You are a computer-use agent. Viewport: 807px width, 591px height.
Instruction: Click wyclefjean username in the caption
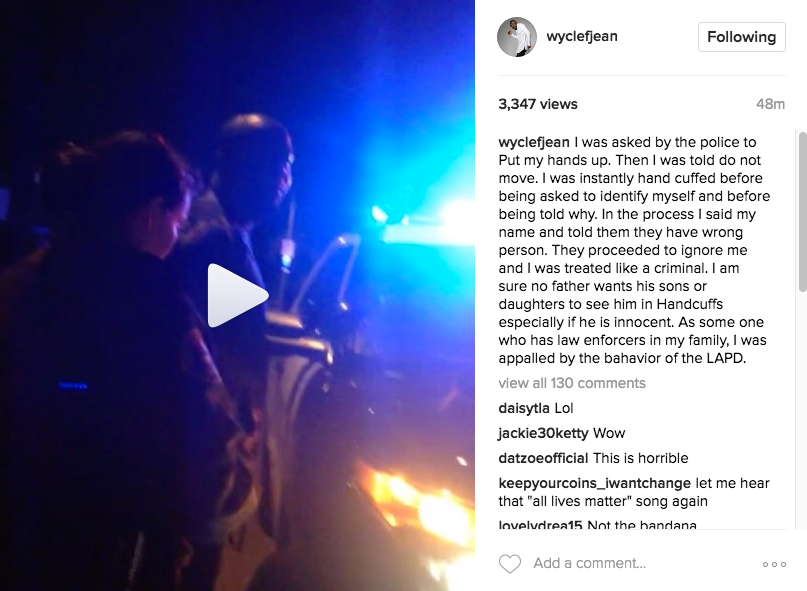[534, 142]
